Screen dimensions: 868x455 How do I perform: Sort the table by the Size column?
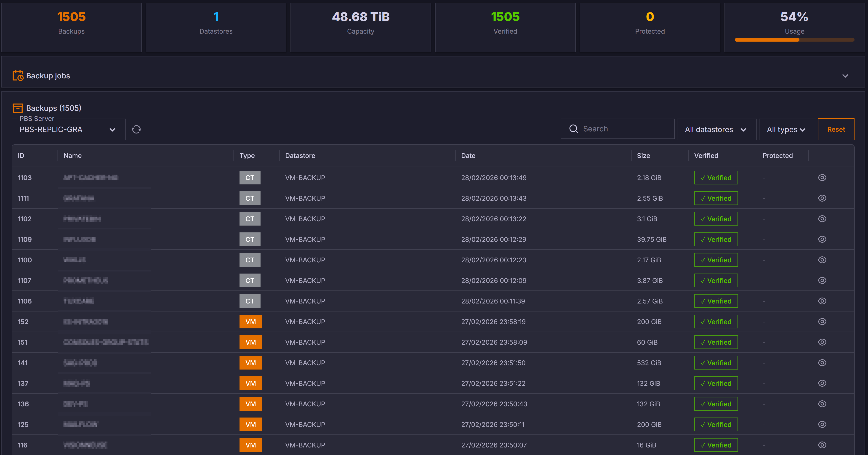coord(643,155)
